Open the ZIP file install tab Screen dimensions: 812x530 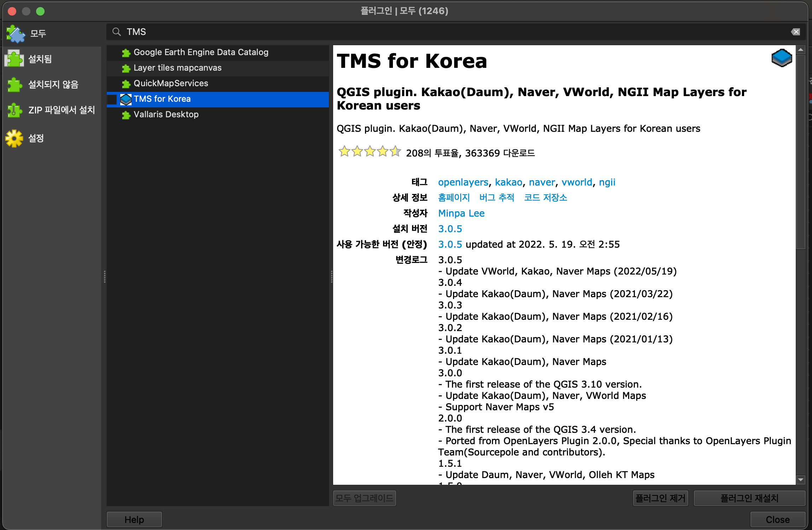click(62, 110)
